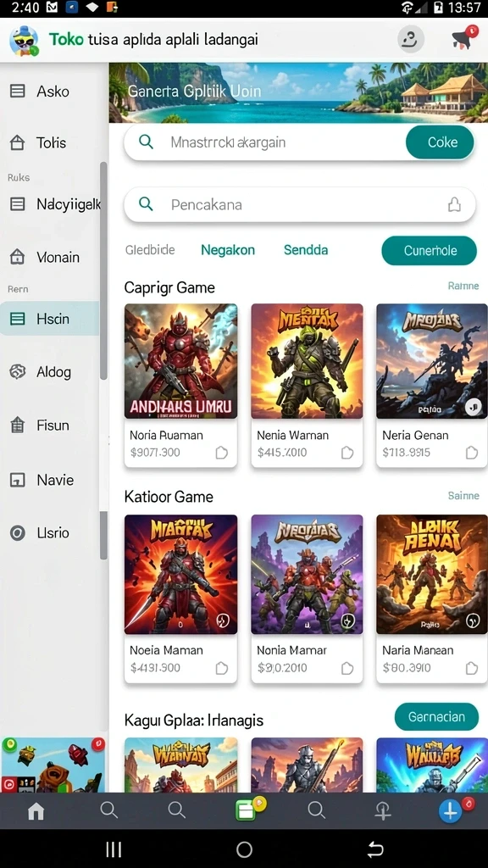Tap the blue plus icon in bottom bar
Viewport: 488px width, 868px height.
(451, 811)
